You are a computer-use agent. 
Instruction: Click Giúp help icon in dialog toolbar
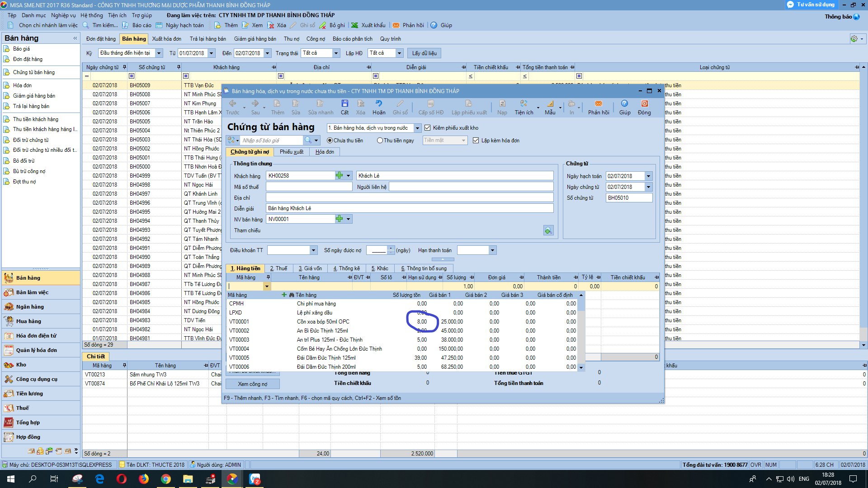[624, 104]
